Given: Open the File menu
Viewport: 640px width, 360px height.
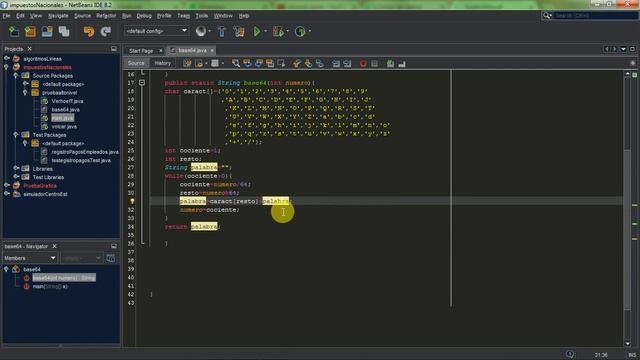Looking at the screenshot, I should (x=7, y=16).
